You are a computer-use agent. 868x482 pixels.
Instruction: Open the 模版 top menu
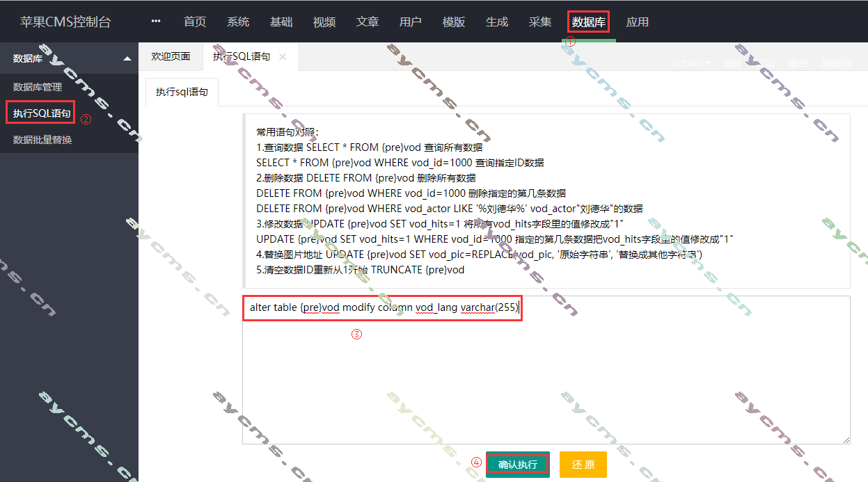click(454, 22)
